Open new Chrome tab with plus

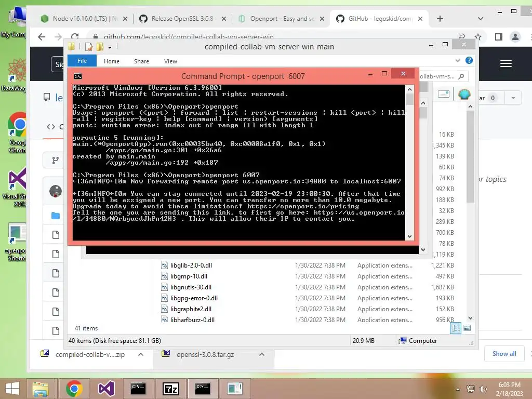[x=440, y=19]
